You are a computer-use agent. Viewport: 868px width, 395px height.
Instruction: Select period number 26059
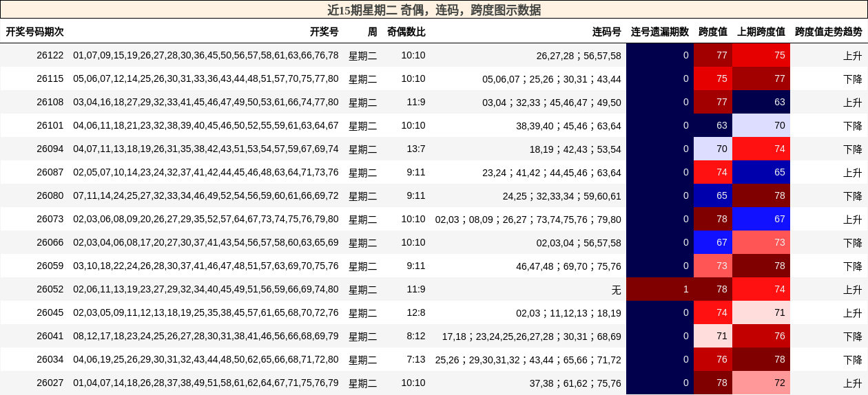click(50, 266)
